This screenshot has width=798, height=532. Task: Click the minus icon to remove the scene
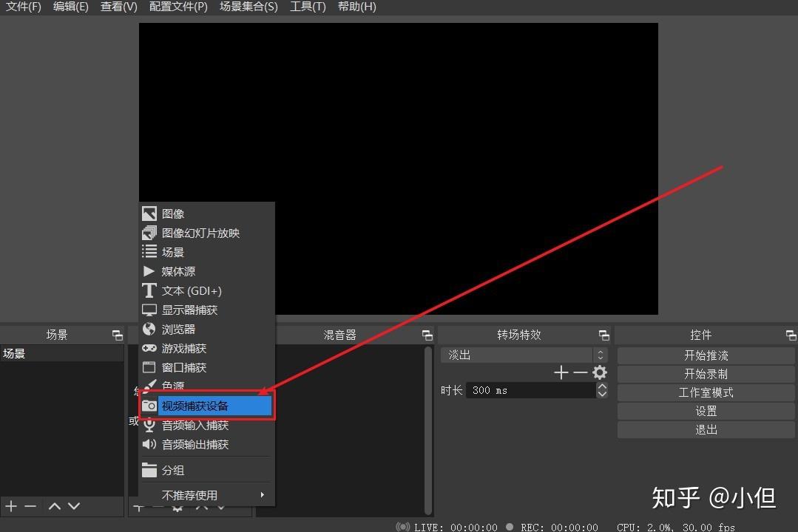tap(31, 506)
